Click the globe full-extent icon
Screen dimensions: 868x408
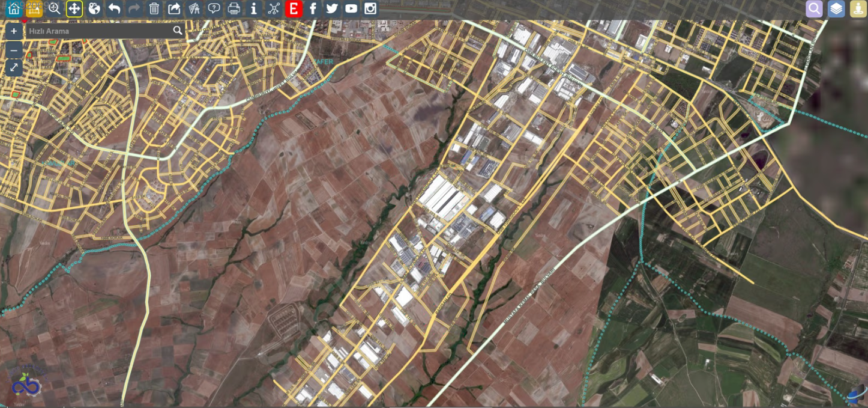[94, 8]
